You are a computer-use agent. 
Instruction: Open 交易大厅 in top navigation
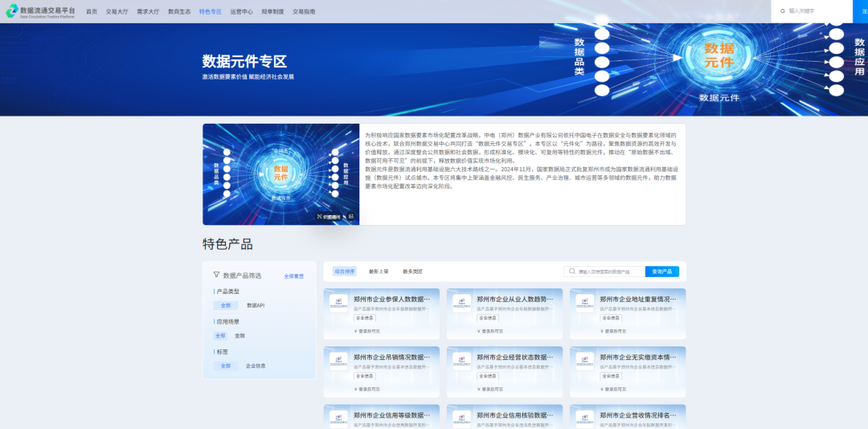click(117, 12)
